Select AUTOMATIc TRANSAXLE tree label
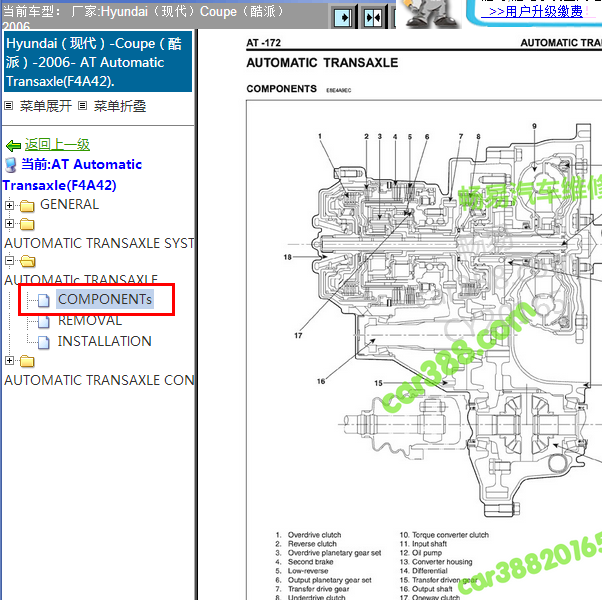This screenshot has height=600, width=602. (x=81, y=279)
